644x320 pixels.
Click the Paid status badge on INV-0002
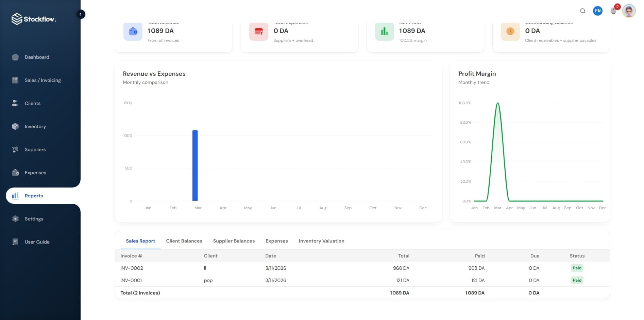pos(577,268)
